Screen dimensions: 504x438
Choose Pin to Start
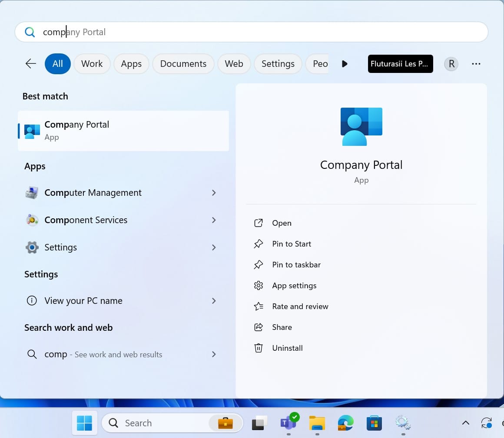pos(292,244)
